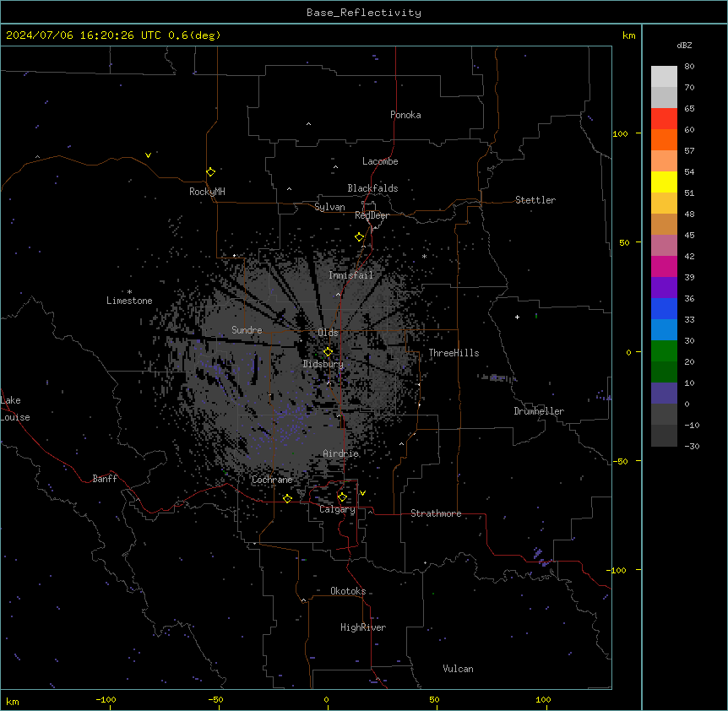Click the yellow diamond marker above RockyMH

(x=210, y=172)
